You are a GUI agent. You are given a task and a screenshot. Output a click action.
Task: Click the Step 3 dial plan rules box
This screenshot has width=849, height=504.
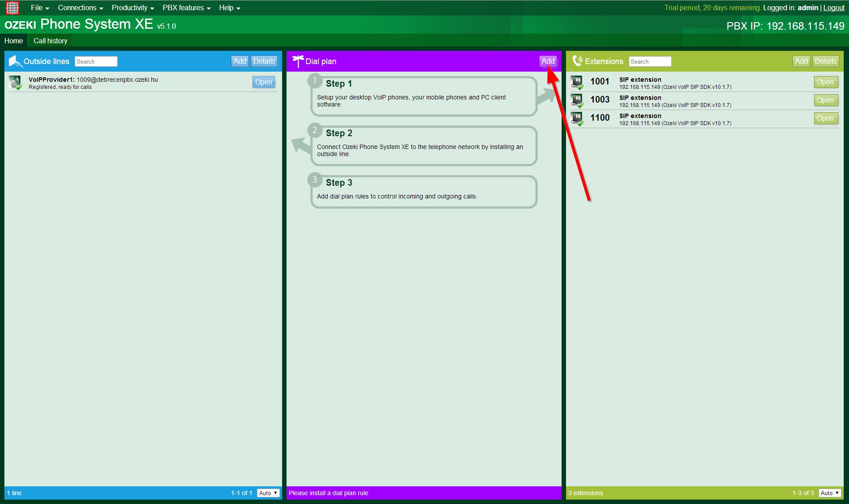pyautogui.click(x=424, y=192)
